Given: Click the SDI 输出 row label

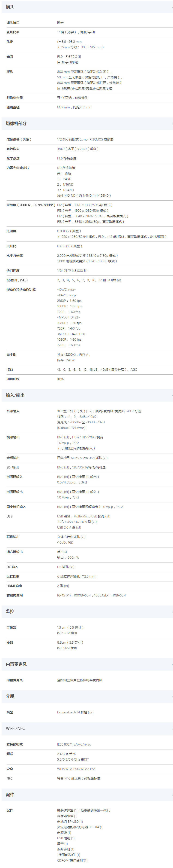Looking at the screenshot, I should (x=13, y=467).
